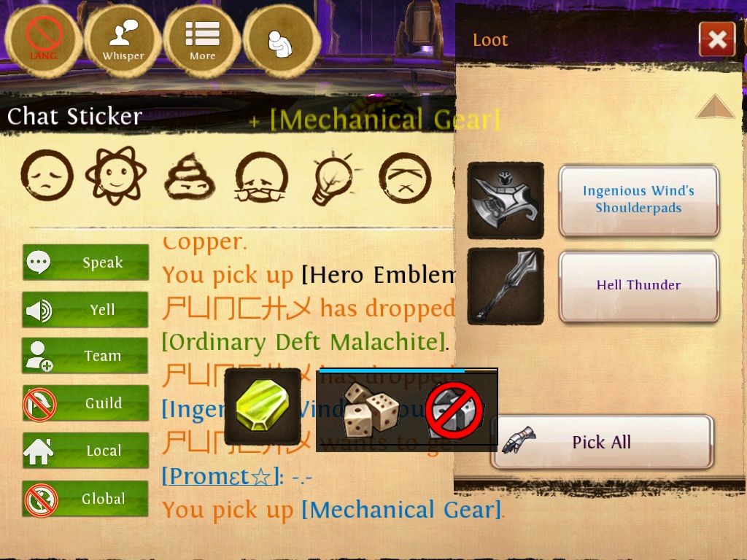
Task: Switch to the Speak chat channel
Action: 85,262
